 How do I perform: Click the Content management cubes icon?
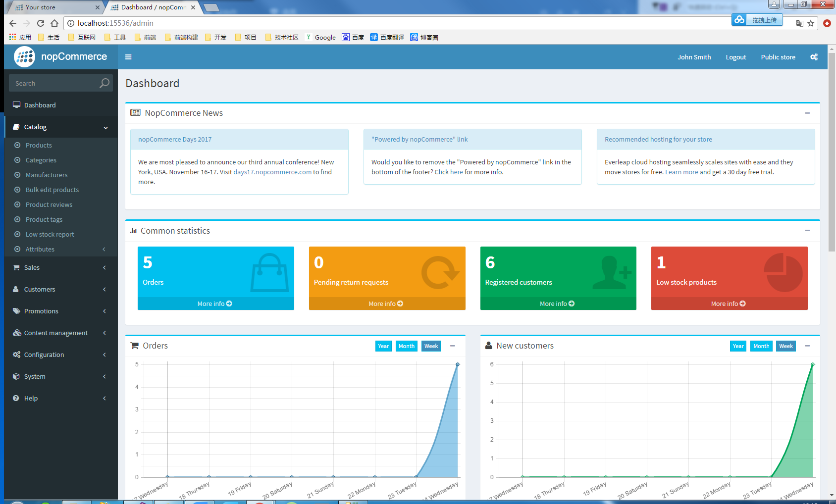pyautogui.click(x=17, y=333)
